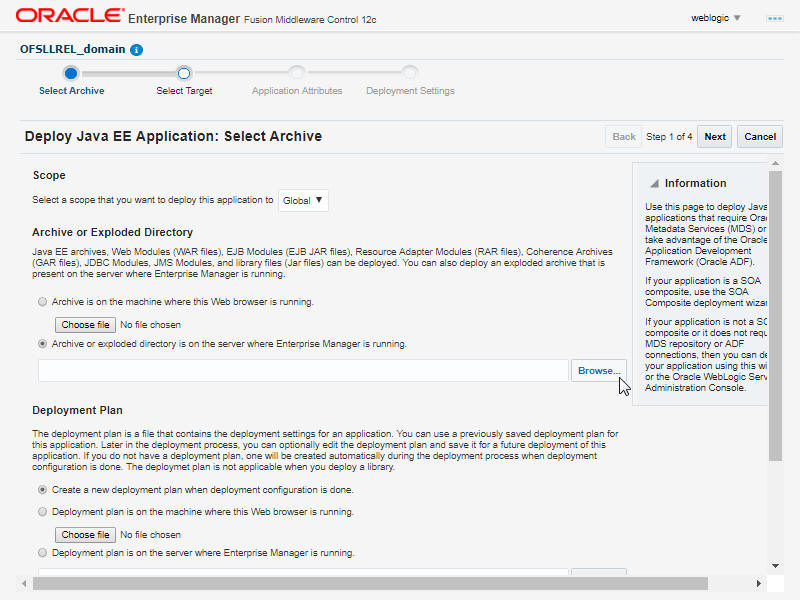The width and height of the screenshot is (800, 600).
Task: Open the Global scope dropdown
Action: click(x=303, y=201)
